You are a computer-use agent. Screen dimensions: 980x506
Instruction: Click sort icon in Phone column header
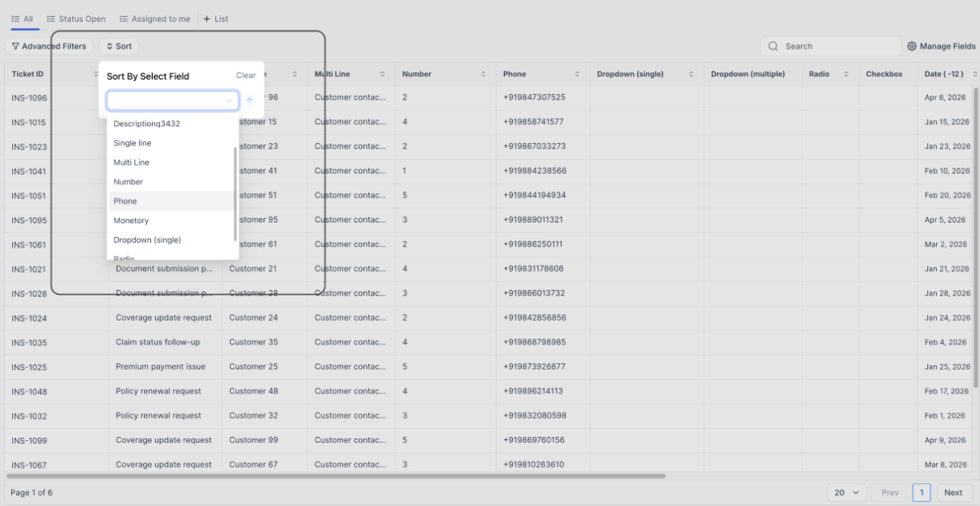point(577,75)
